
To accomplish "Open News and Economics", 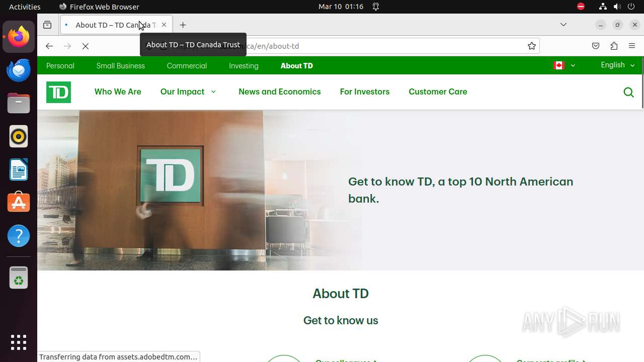I will point(280,92).
